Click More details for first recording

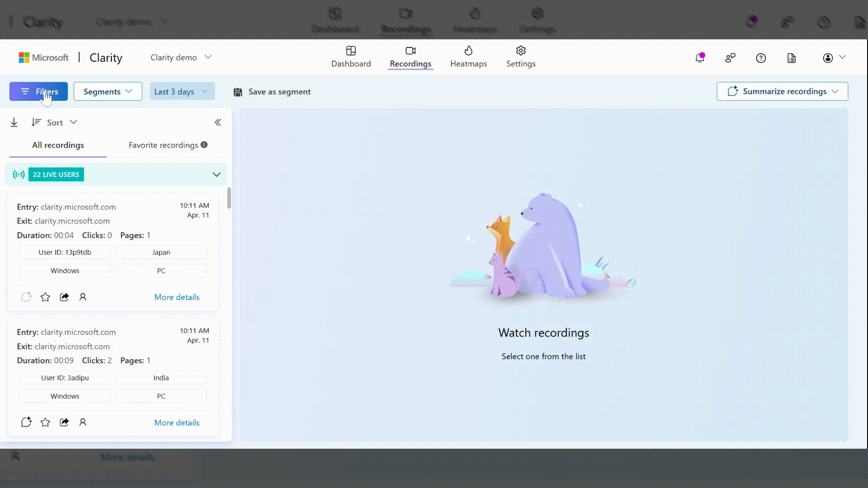tap(176, 297)
